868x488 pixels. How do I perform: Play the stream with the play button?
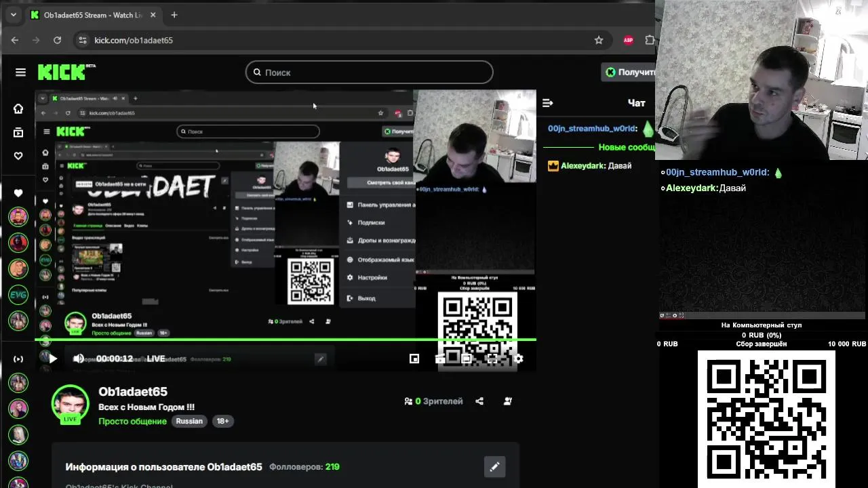point(53,359)
